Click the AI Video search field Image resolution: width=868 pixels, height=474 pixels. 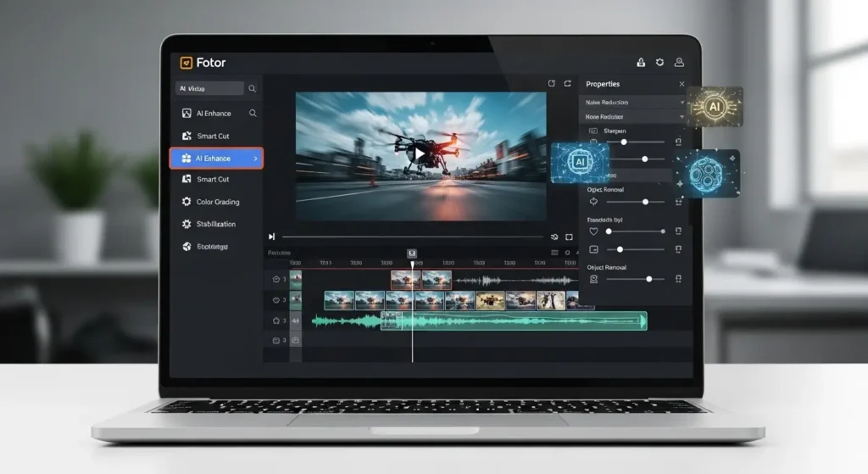[210, 88]
